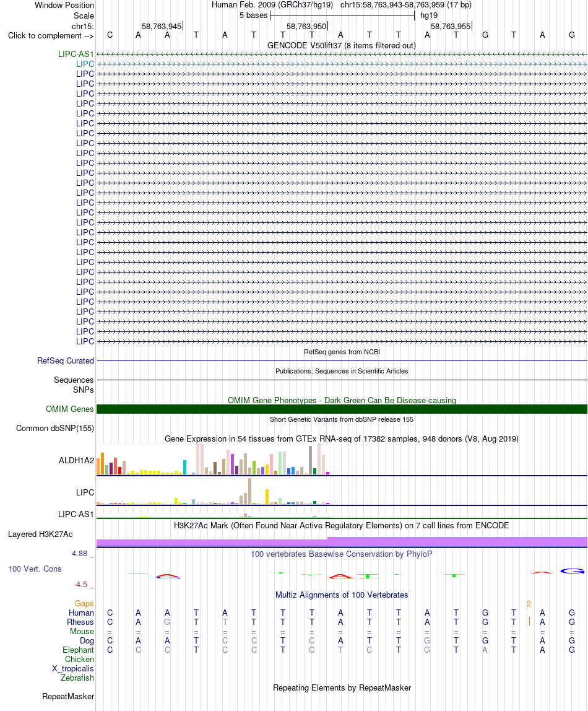This screenshot has width=588, height=711.
Task: Click the ALDH1A2 tissue expression bar chart
Action: click(x=213, y=460)
